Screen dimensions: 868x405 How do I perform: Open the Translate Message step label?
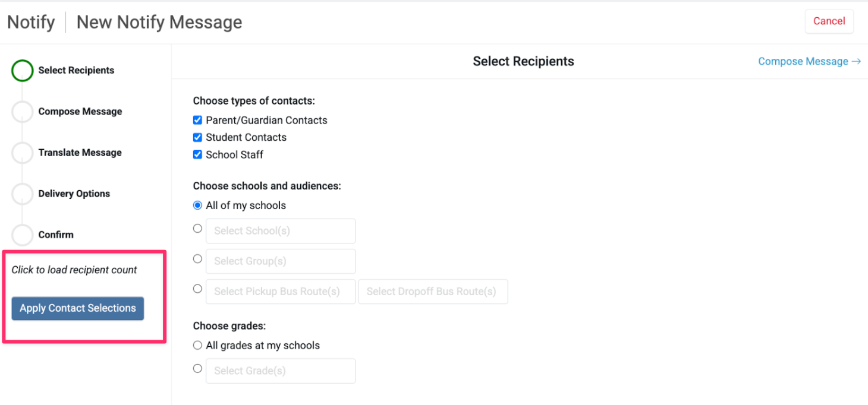point(80,153)
